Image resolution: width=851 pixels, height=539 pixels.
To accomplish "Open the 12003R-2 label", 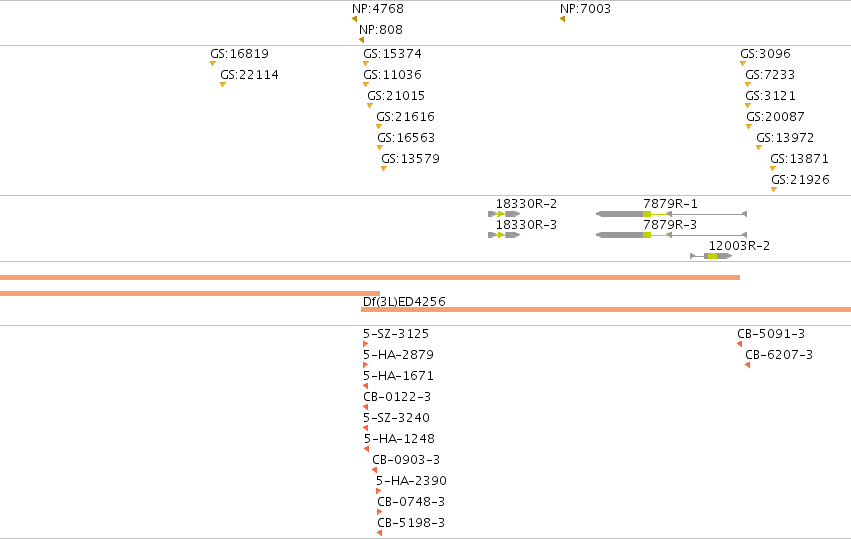I will coord(739,246).
